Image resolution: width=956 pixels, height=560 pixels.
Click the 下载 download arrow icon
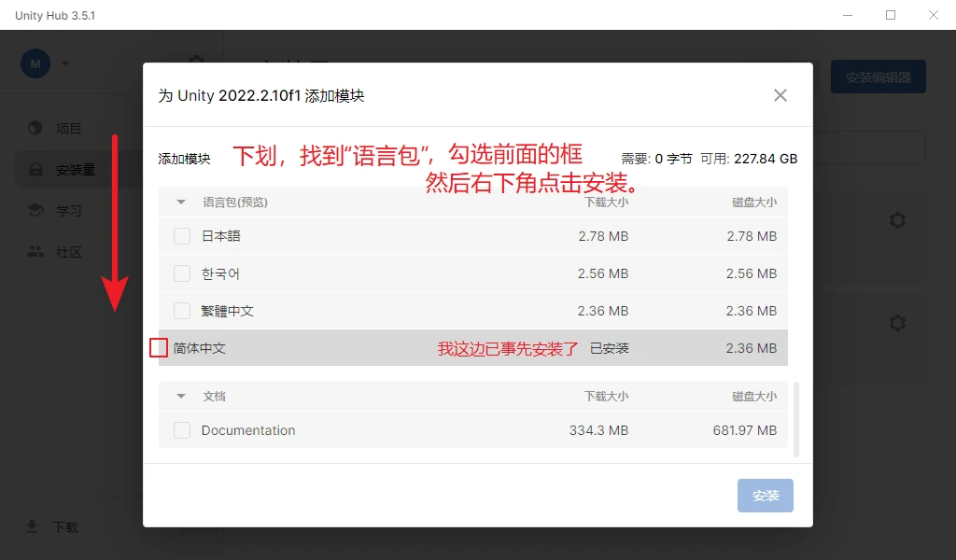pyautogui.click(x=32, y=525)
